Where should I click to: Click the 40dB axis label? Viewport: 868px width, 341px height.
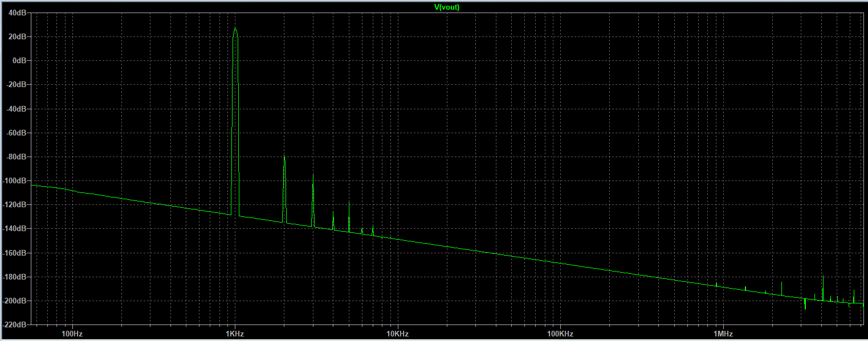(18, 13)
